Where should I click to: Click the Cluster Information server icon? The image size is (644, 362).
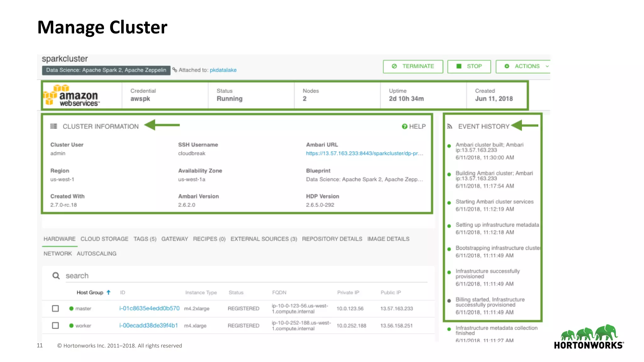(54, 126)
